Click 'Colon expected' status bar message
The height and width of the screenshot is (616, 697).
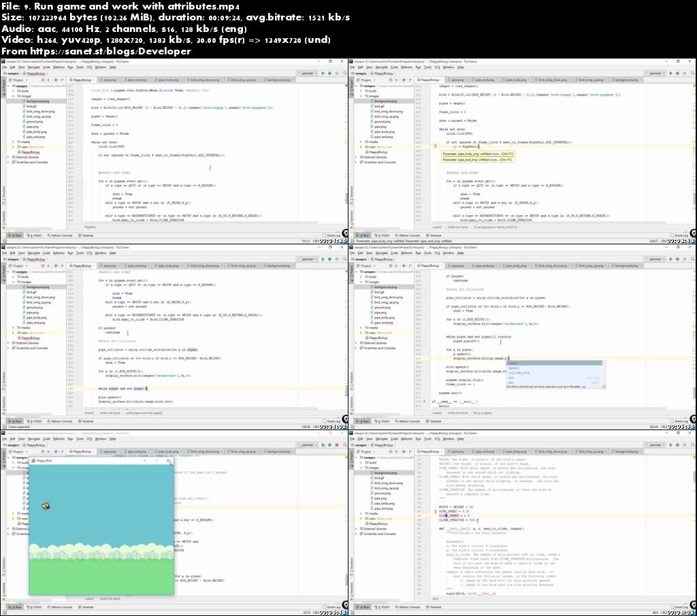[18, 427]
